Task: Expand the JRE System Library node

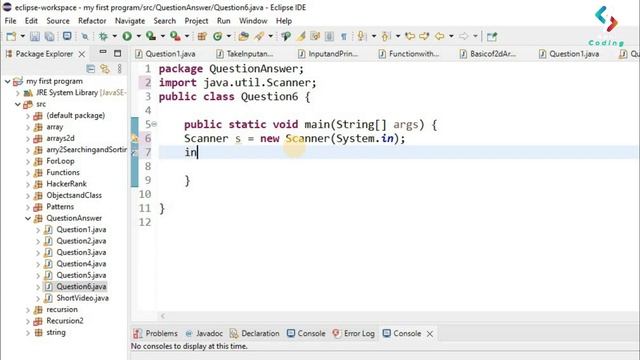Action: (x=18, y=93)
